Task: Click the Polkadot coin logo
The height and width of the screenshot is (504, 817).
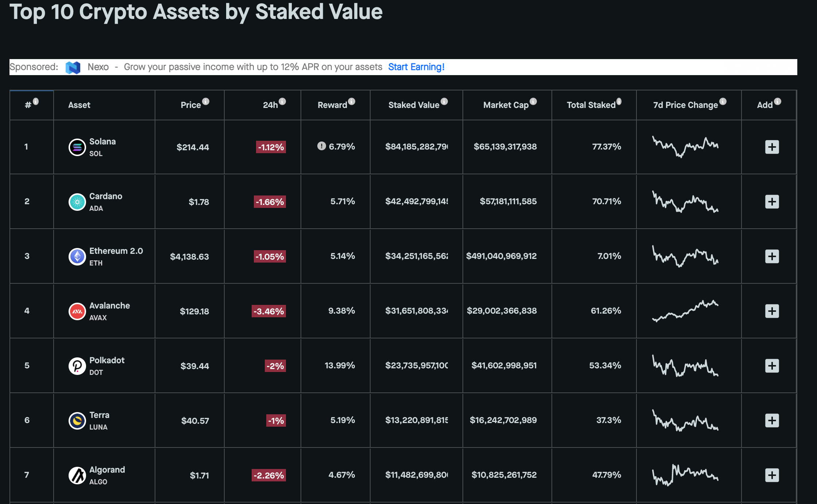Action: point(77,366)
